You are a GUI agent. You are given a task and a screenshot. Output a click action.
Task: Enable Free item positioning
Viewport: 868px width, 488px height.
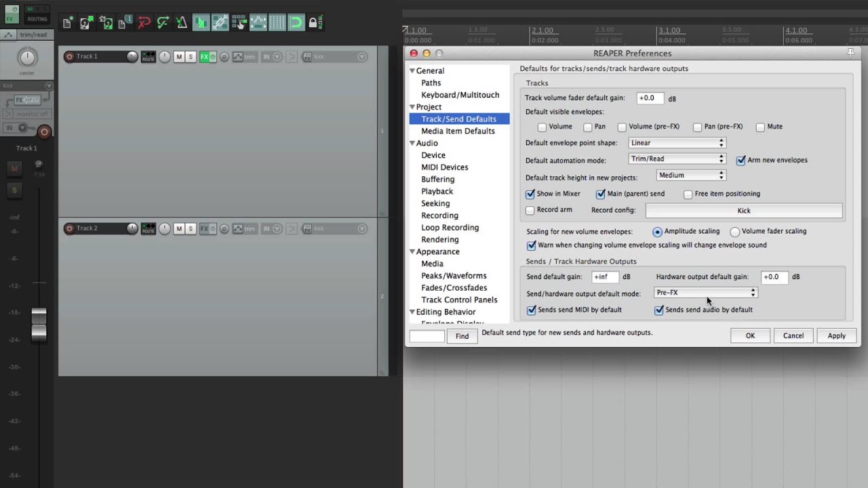pos(688,194)
